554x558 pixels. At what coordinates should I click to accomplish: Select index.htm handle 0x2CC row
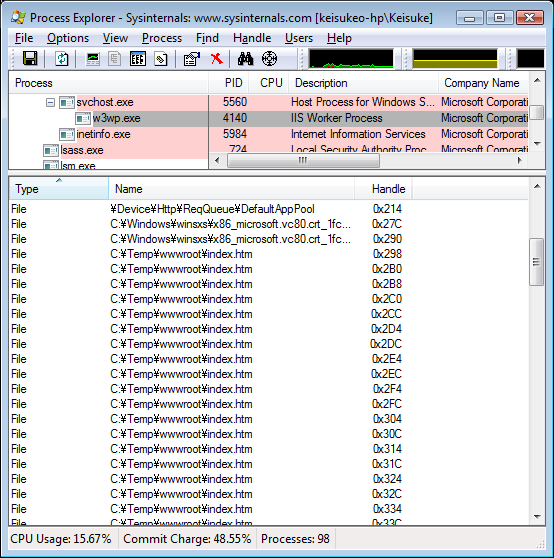tap(269, 314)
